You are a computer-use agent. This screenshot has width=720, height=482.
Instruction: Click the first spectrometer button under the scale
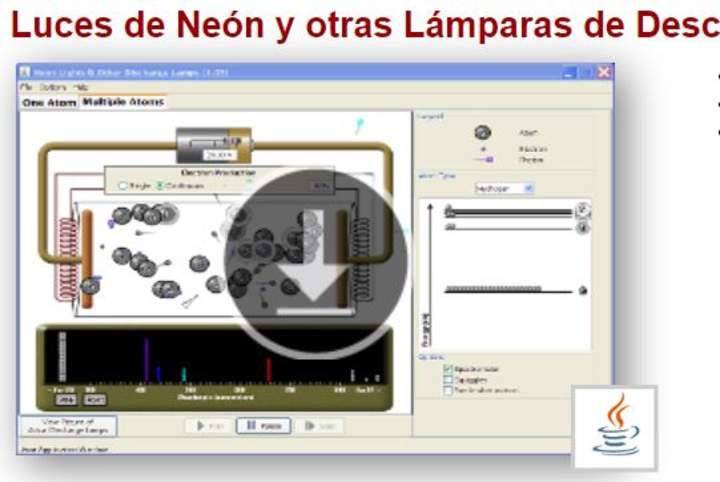66,400
